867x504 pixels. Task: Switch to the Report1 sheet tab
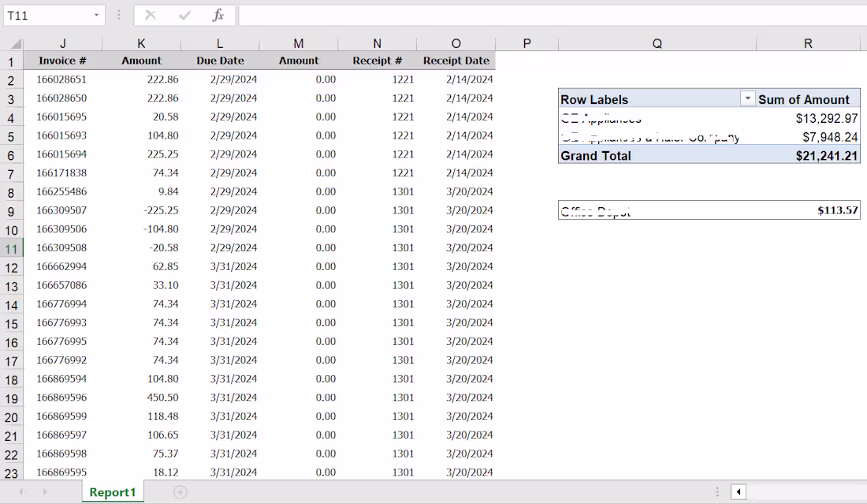[x=112, y=491]
